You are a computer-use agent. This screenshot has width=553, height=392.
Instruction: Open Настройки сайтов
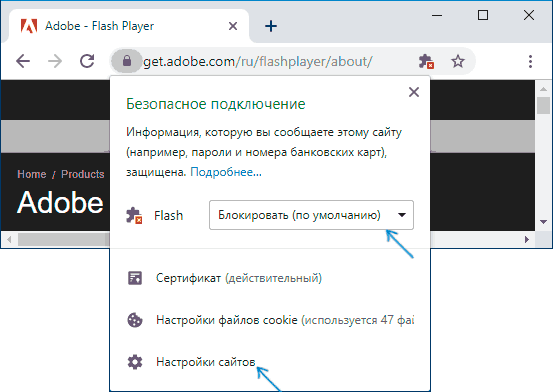point(206,362)
